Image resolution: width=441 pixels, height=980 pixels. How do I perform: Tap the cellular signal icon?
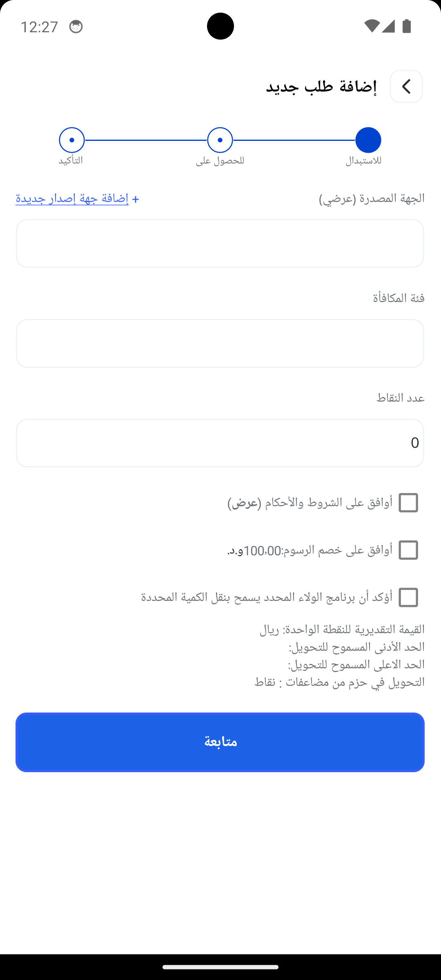[388, 26]
